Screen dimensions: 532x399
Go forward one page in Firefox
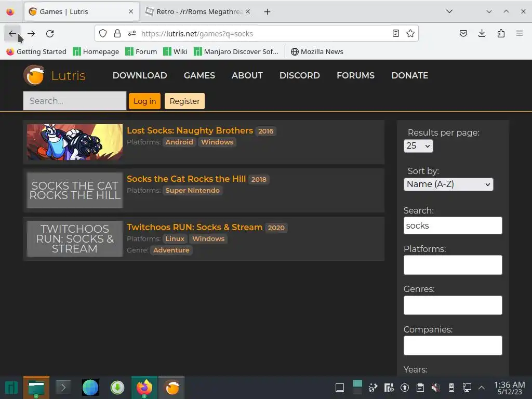coord(31,34)
